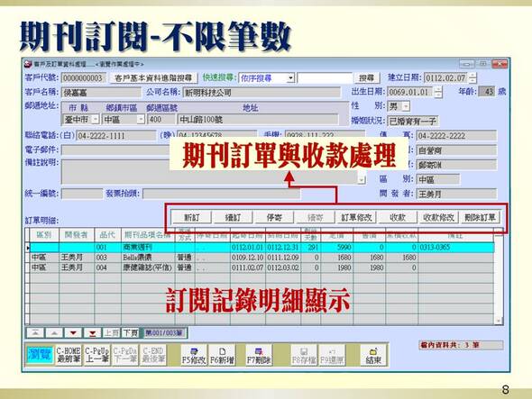Click the 客戶名稱 customer name field
Image resolution: width=532 pixels, height=399 pixels.
101,93
